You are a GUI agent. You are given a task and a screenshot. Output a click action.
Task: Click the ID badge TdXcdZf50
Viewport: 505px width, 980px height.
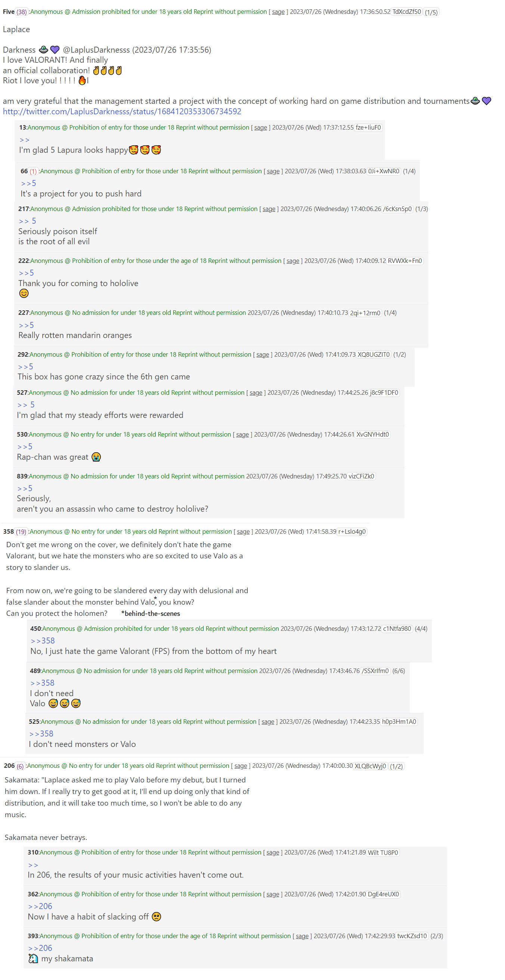[406, 12]
